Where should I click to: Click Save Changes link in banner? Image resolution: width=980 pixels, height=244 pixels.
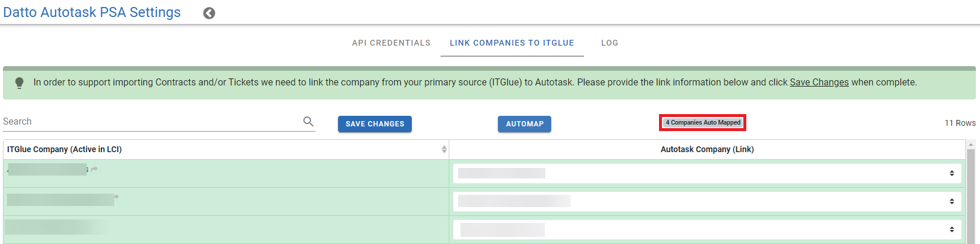819,82
